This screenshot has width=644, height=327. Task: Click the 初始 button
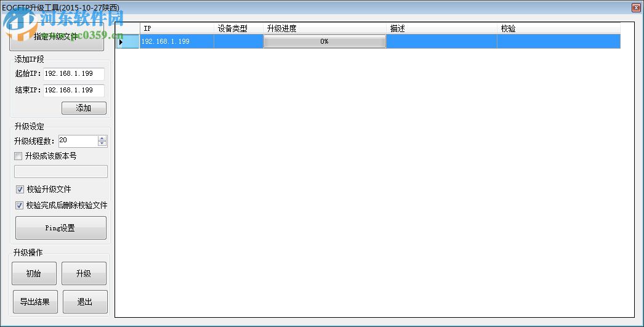[34, 273]
